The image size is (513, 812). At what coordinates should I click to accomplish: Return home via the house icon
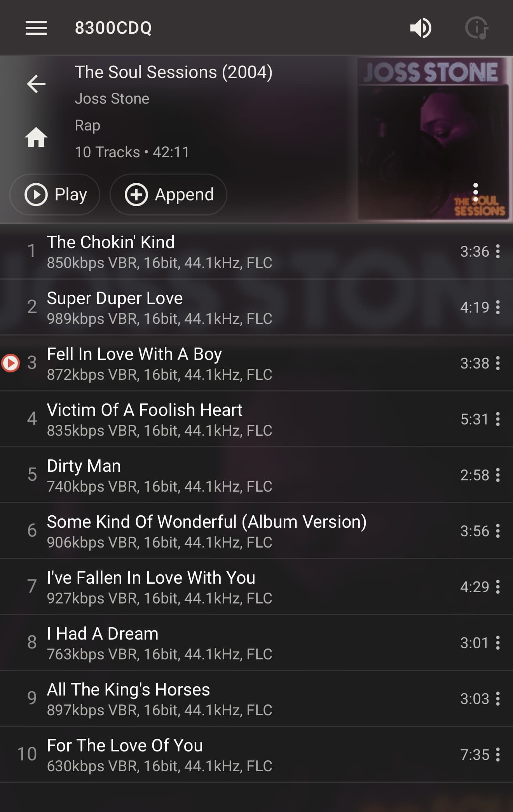coord(36,137)
